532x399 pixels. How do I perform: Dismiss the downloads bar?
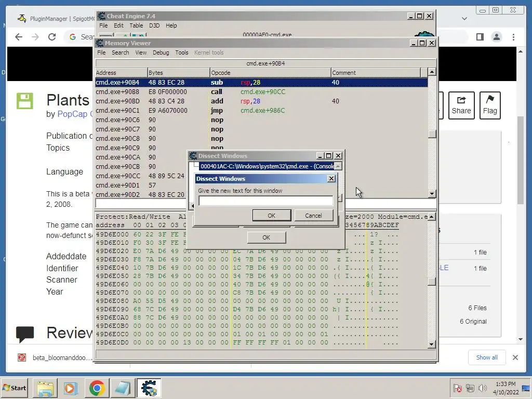tap(515, 357)
